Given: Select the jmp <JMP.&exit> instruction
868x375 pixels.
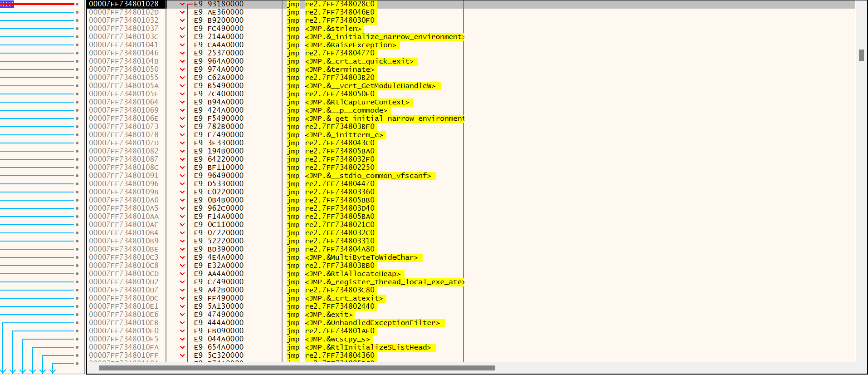Looking at the screenshot, I should click(x=320, y=315).
